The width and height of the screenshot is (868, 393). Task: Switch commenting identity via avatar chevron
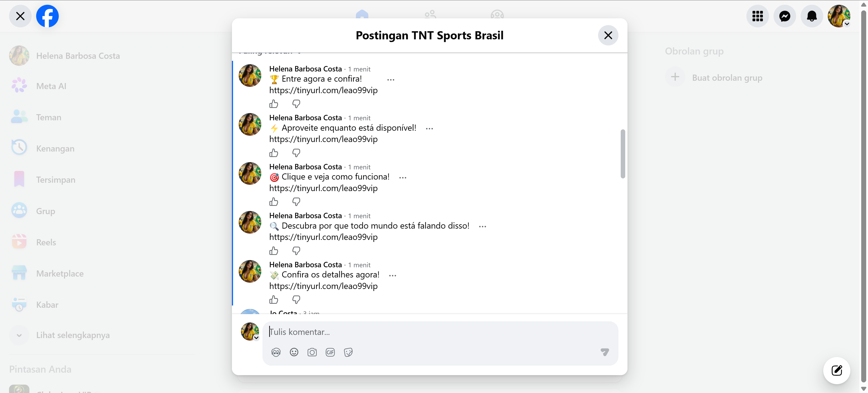tap(256, 338)
